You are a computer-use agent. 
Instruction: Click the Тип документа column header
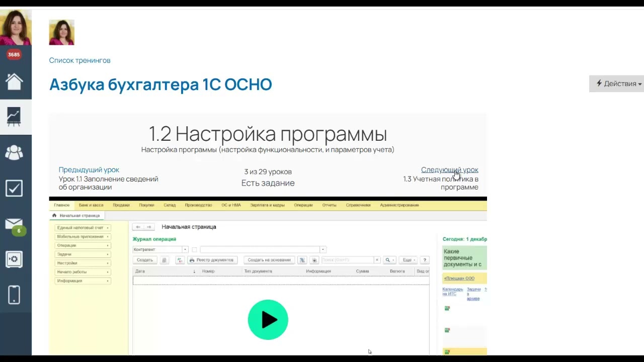point(258,271)
